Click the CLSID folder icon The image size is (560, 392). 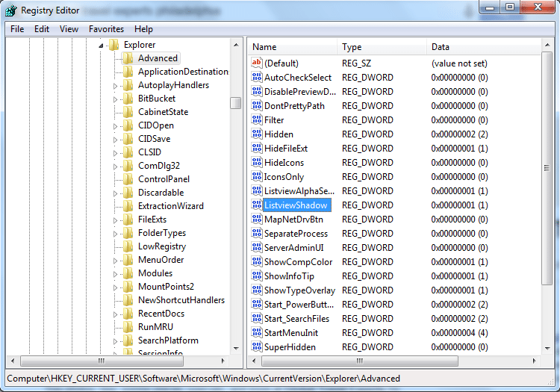click(x=128, y=152)
